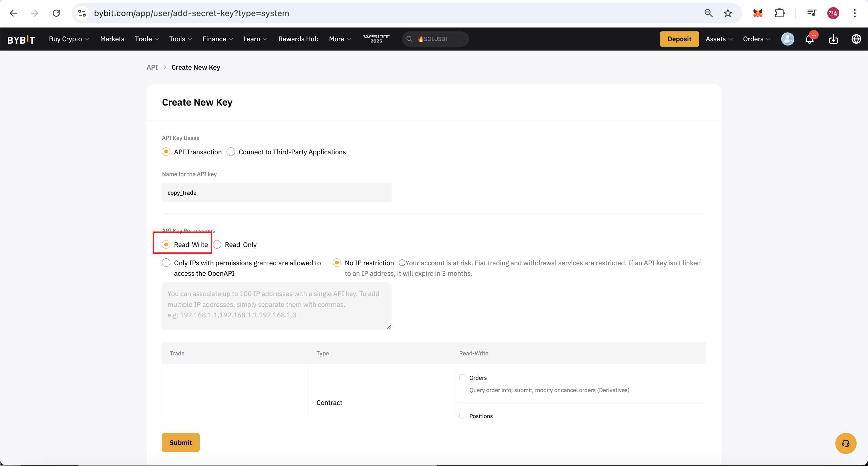
Task: Go to Rewards Hub
Action: point(298,39)
